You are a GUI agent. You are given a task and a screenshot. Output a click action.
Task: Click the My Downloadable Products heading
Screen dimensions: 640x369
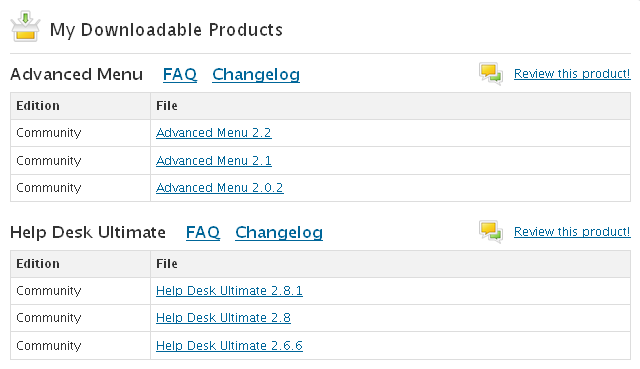pyautogui.click(x=166, y=30)
